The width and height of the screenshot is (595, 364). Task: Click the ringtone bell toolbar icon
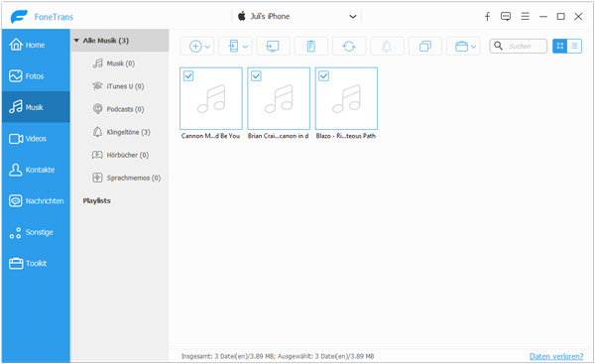tap(387, 47)
